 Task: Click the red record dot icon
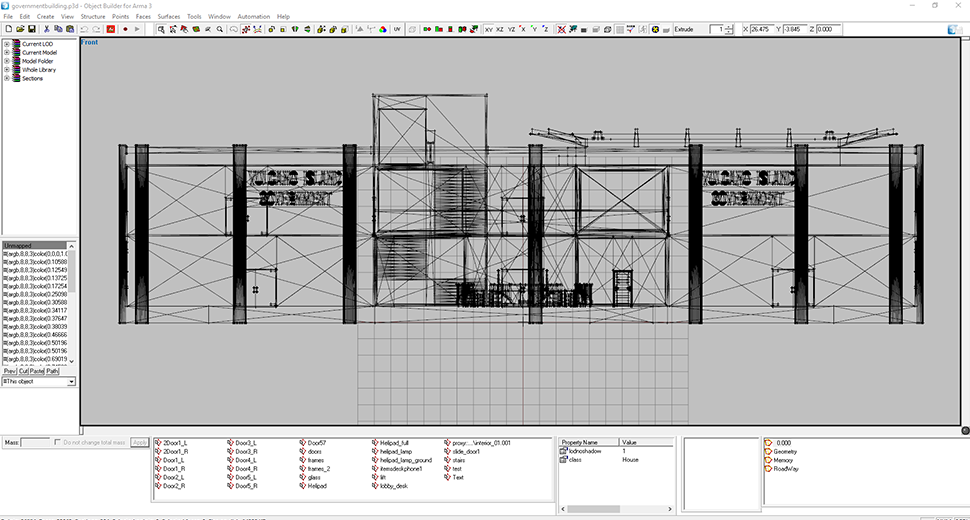pyautogui.click(x=124, y=30)
